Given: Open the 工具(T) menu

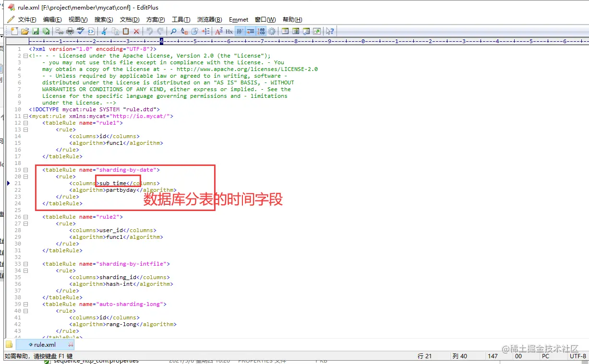Looking at the screenshot, I should pyautogui.click(x=181, y=20).
